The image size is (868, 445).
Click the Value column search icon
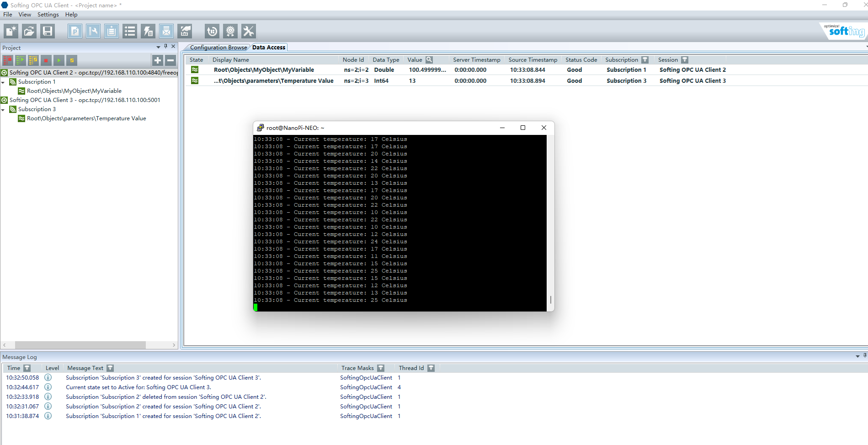coord(429,60)
